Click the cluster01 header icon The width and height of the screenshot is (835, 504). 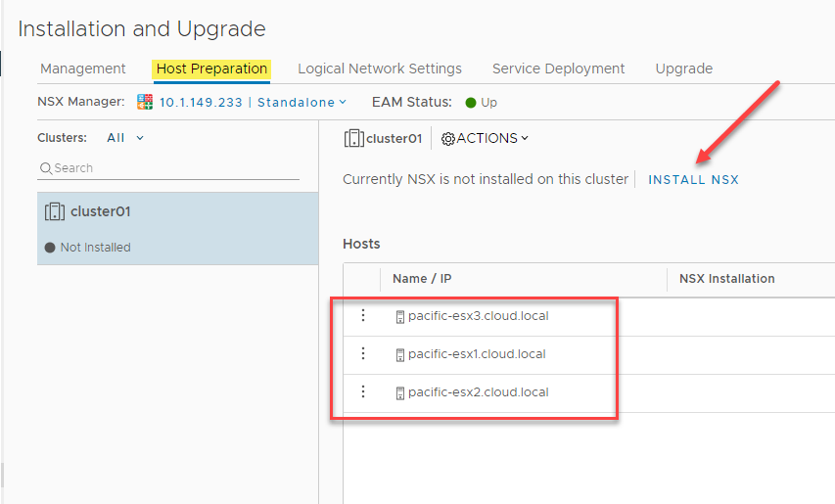click(x=353, y=138)
